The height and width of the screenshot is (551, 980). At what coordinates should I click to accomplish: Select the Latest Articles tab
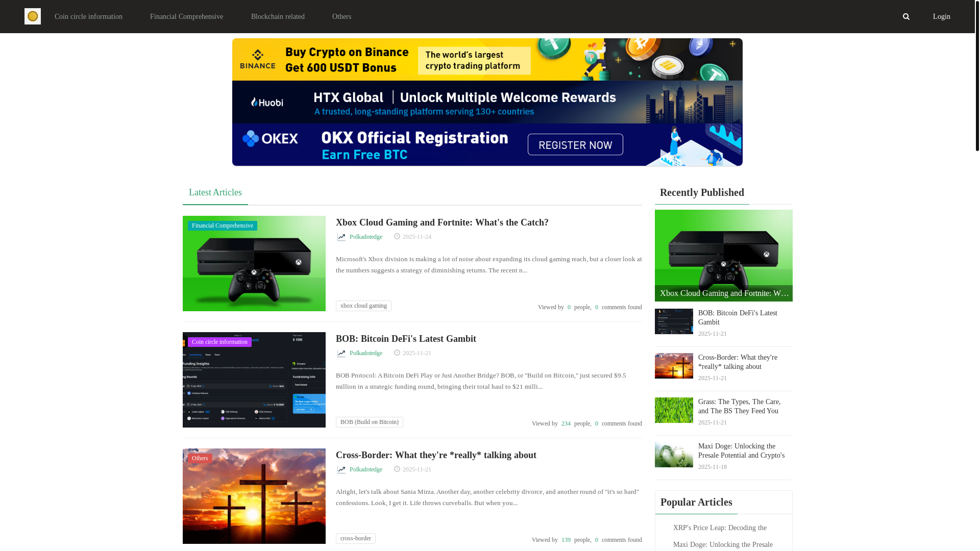pyautogui.click(x=215, y=192)
